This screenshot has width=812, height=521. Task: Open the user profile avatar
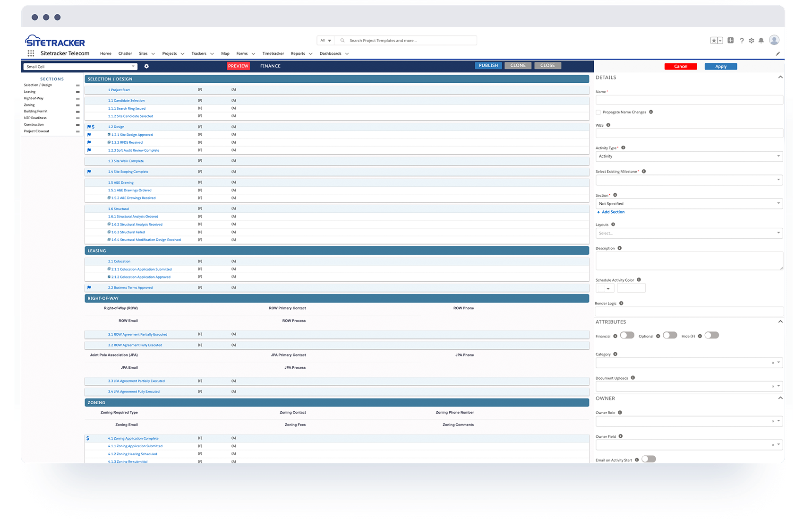pos(774,40)
